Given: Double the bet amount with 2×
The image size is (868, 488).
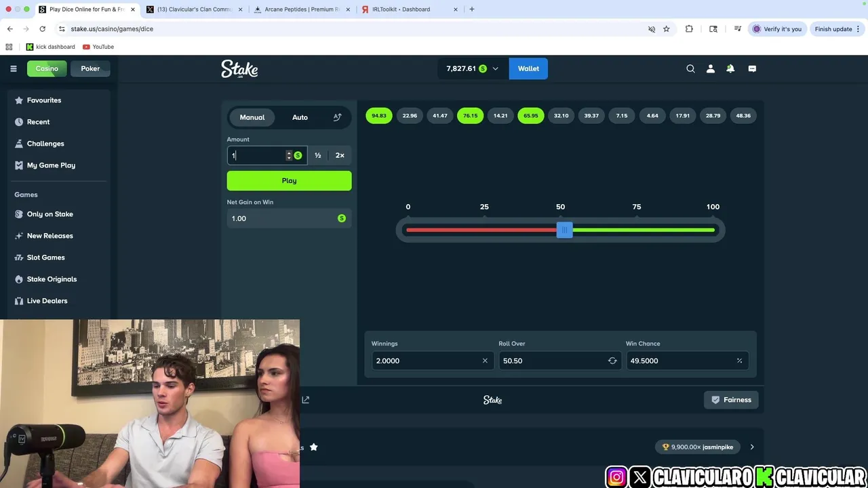Looking at the screenshot, I should coord(340,155).
